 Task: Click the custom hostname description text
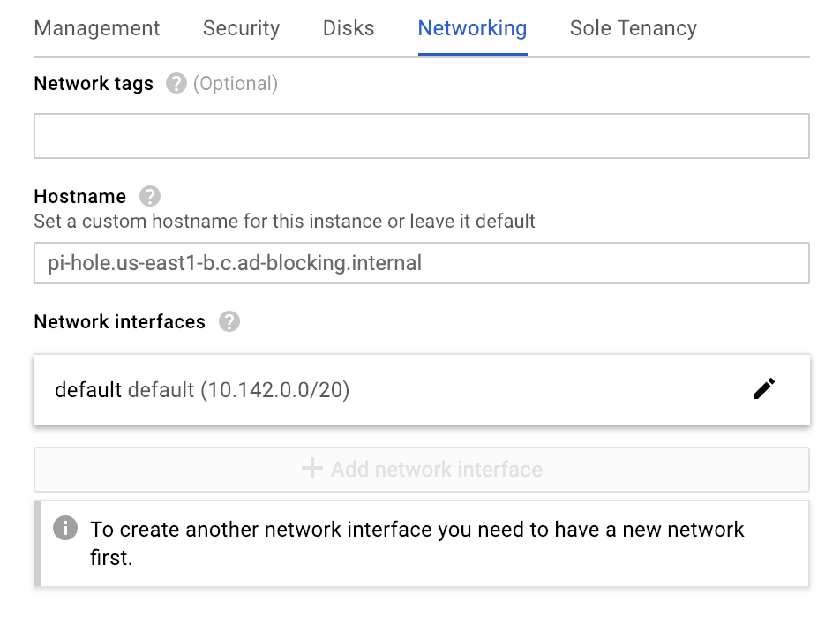[x=284, y=221]
